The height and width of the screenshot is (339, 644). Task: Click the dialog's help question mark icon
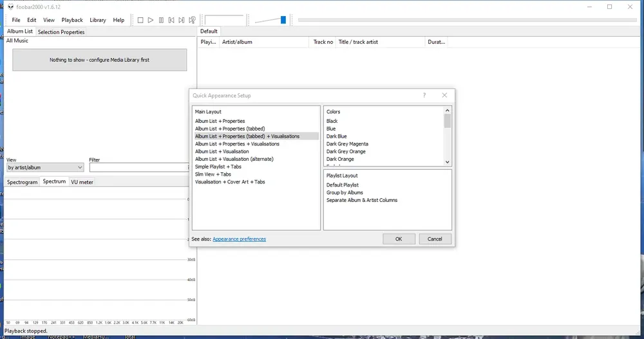click(x=424, y=95)
